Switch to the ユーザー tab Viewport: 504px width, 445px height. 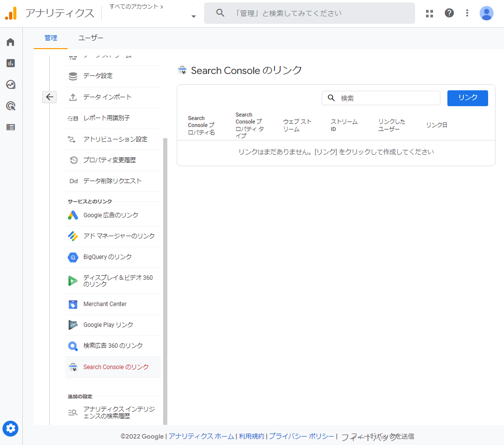(x=91, y=38)
